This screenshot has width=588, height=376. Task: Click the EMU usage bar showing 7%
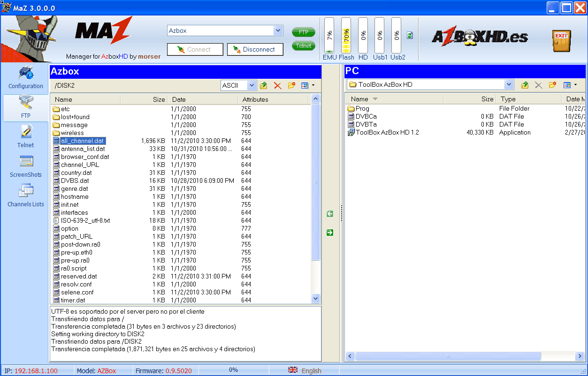(329, 36)
